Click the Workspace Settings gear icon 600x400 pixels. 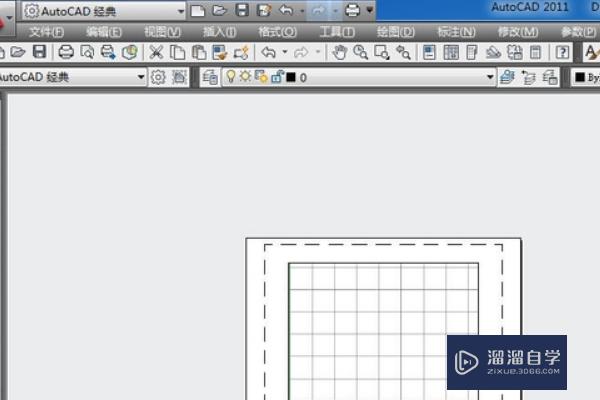(x=158, y=77)
